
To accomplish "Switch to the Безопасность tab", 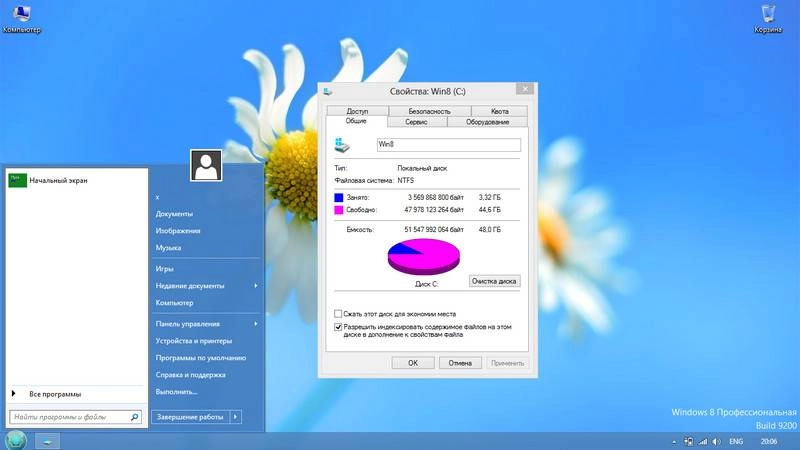I will pyautogui.click(x=430, y=111).
